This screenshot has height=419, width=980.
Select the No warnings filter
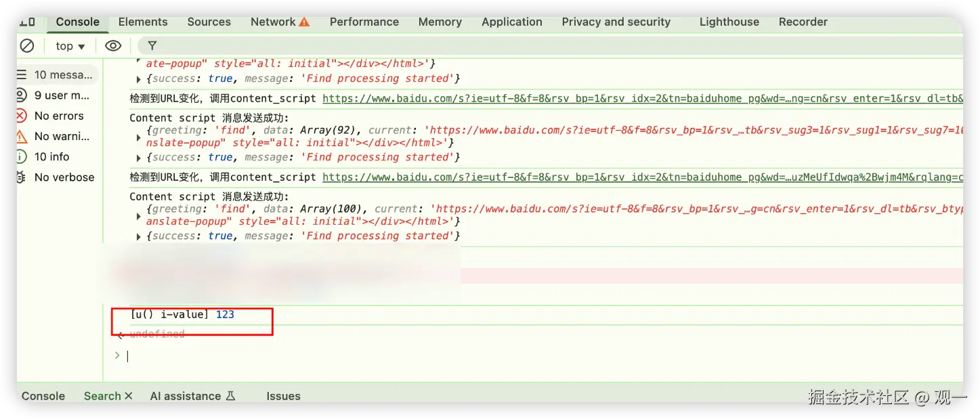click(x=58, y=136)
